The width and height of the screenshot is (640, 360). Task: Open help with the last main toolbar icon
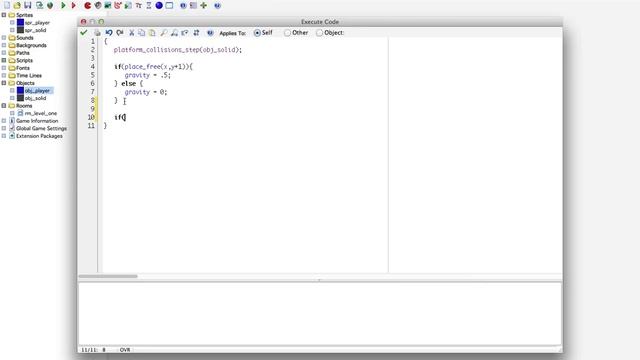(x=218, y=5)
